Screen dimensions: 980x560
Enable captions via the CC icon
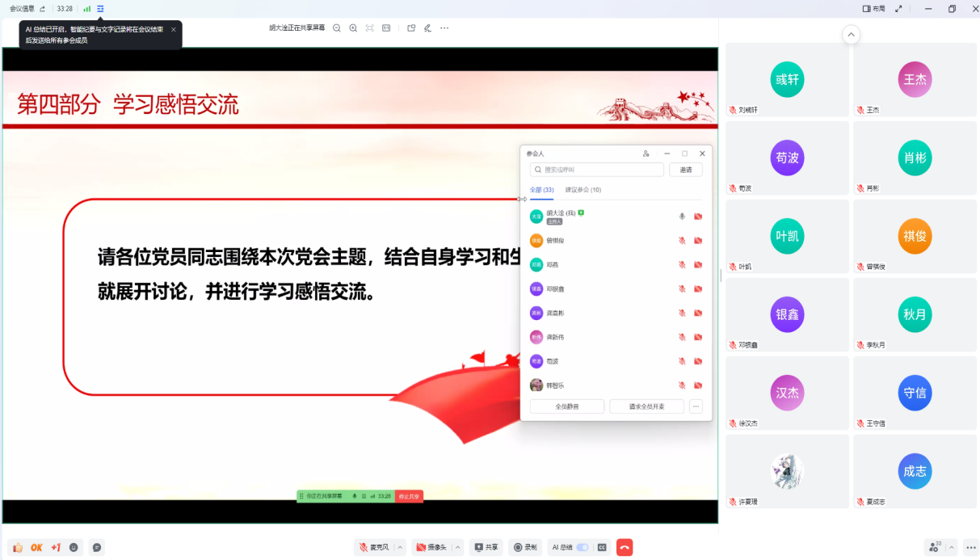tap(601, 547)
